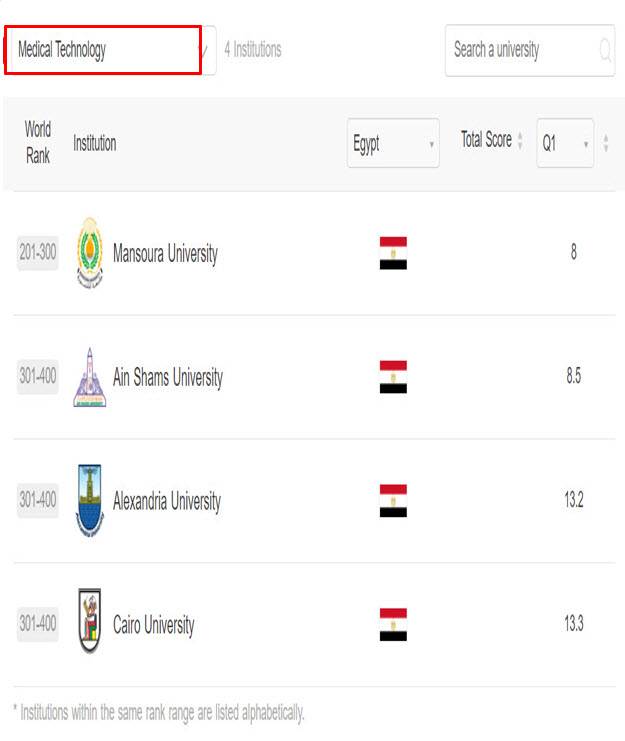Image resolution: width=625 pixels, height=741 pixels.
Task: Open Ain Shams University link
Action: tap(167, 378)
